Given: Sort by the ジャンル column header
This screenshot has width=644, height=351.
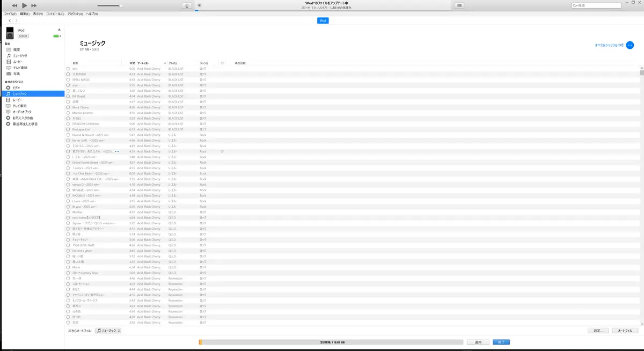Looking at the screenshot, I should point(204,63).
